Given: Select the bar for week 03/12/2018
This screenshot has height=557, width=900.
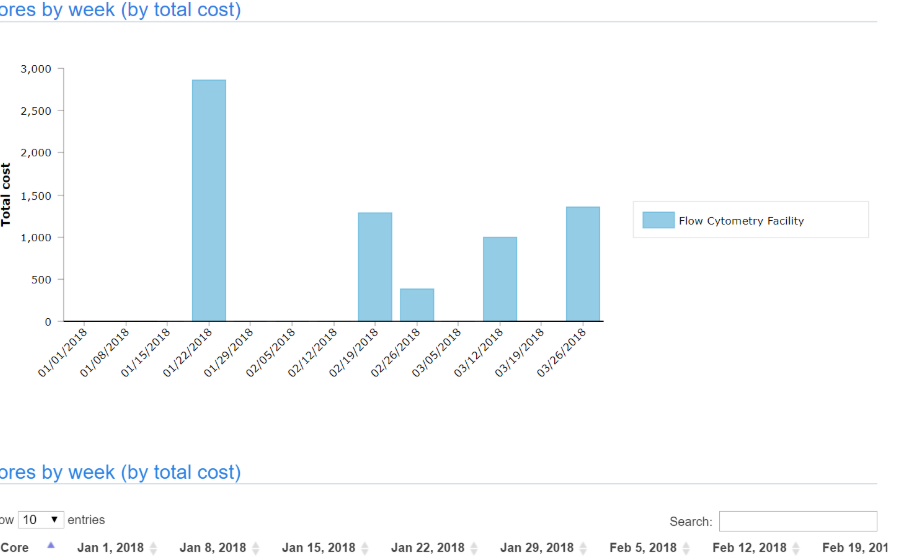Looking at the screenshot, I should pos(500,278).
